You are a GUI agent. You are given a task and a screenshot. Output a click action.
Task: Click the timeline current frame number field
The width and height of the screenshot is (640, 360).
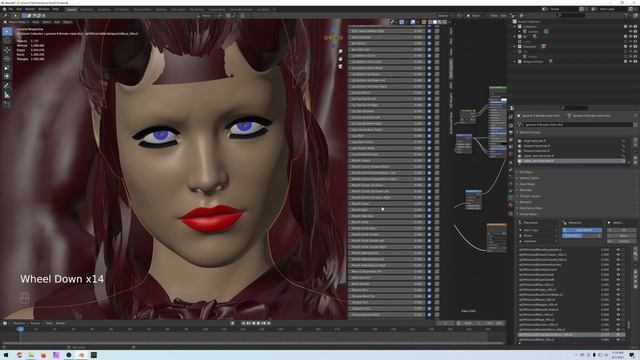[x=446, y=323]
